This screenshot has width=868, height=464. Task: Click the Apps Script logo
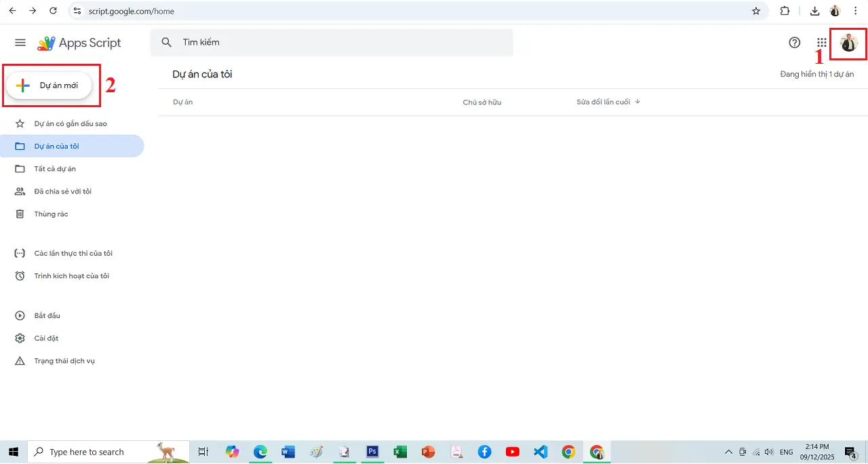click(x=79, y=43)
